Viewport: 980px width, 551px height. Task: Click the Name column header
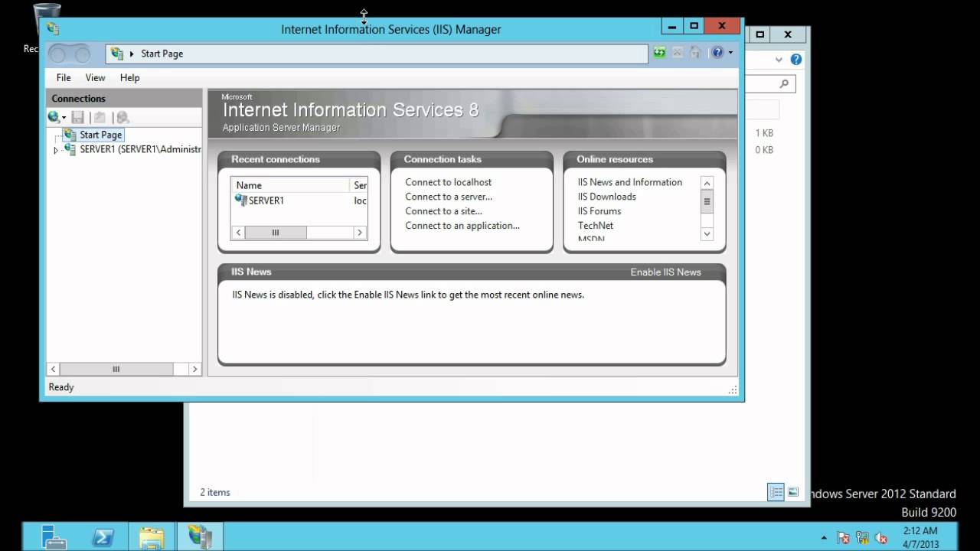point(290,185)
